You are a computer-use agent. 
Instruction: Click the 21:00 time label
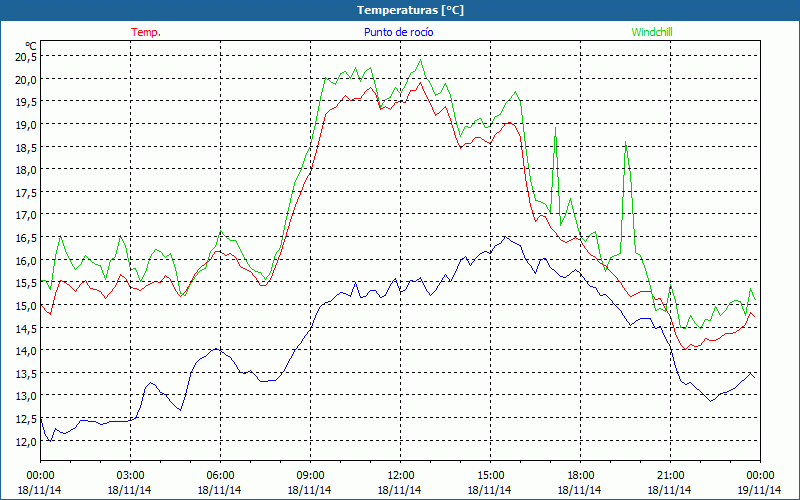[x=670, y=475]
